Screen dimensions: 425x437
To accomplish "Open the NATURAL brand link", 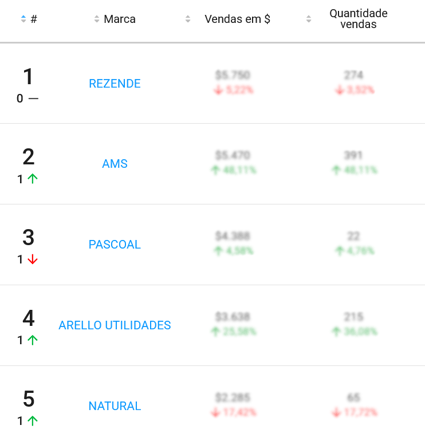I will point(115,406).
